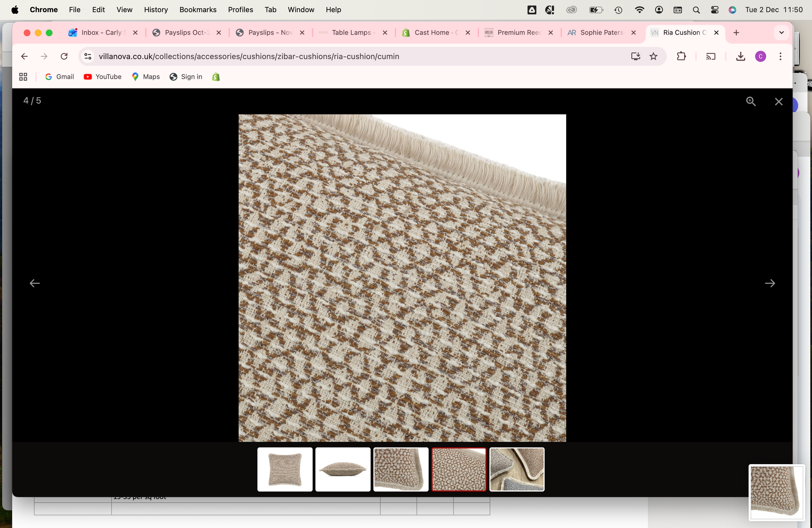Open the Gmail bookmark link
The width and height of the screenshot is (812, 528).
[x=59, y=77]
